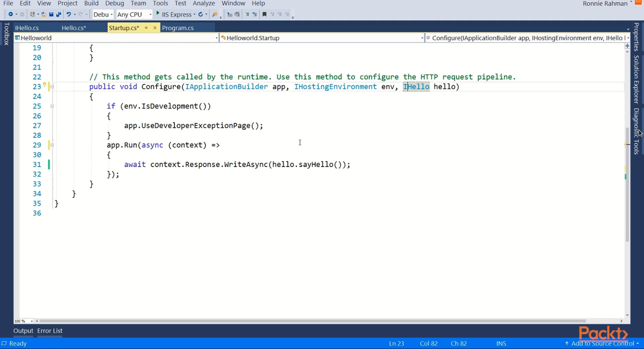Click the Open File folder icon
The width and height of the screenshot is (644, 349).
(43, 14)
